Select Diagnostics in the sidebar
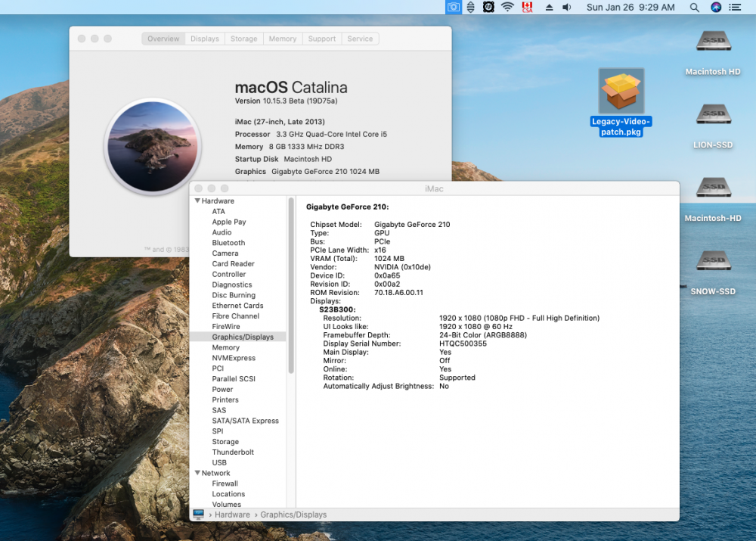 (232, 284)
